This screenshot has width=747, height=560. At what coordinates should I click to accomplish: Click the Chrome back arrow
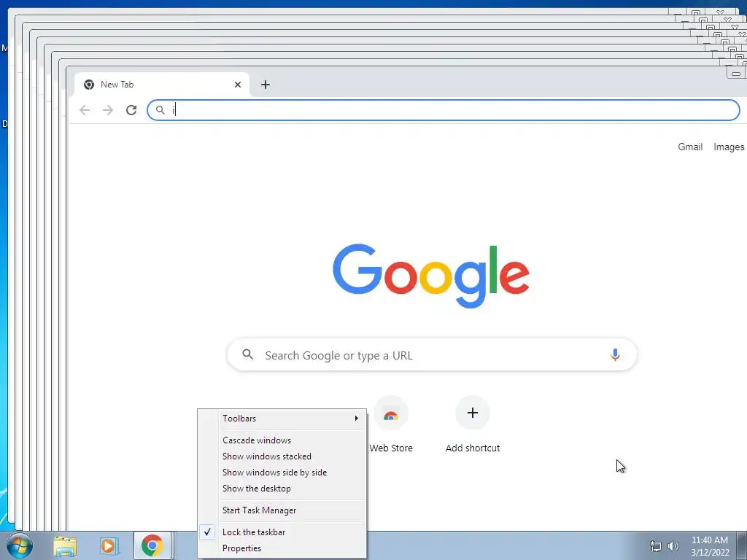[x=85, y=110]
